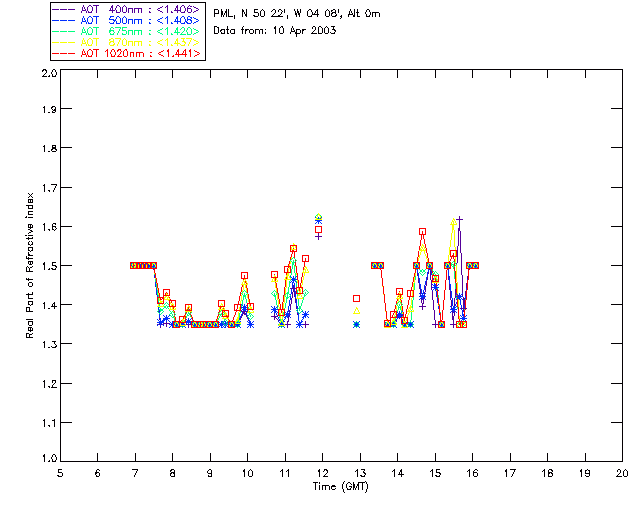Click the green dashed line sample in legend

point(64,31)
